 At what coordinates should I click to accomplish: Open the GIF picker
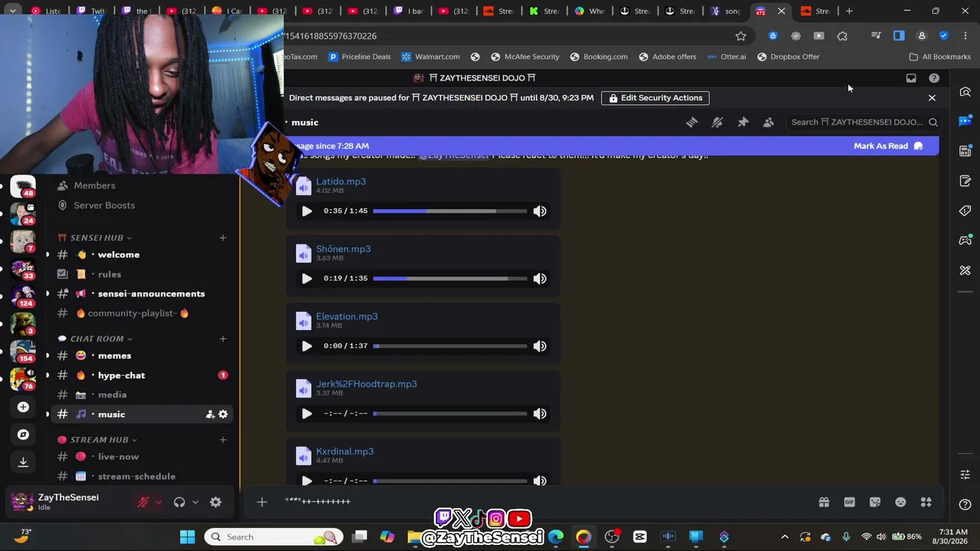click(849, 502)
